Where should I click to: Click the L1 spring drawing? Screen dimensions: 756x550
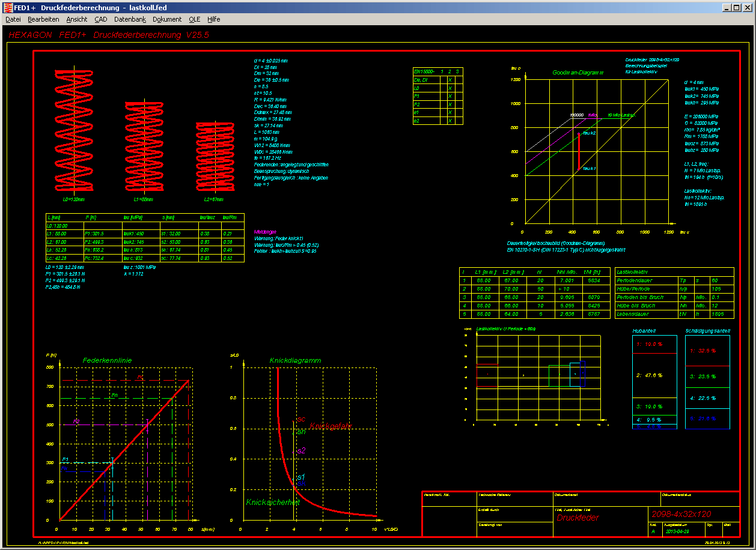click(x=144, y=146)
